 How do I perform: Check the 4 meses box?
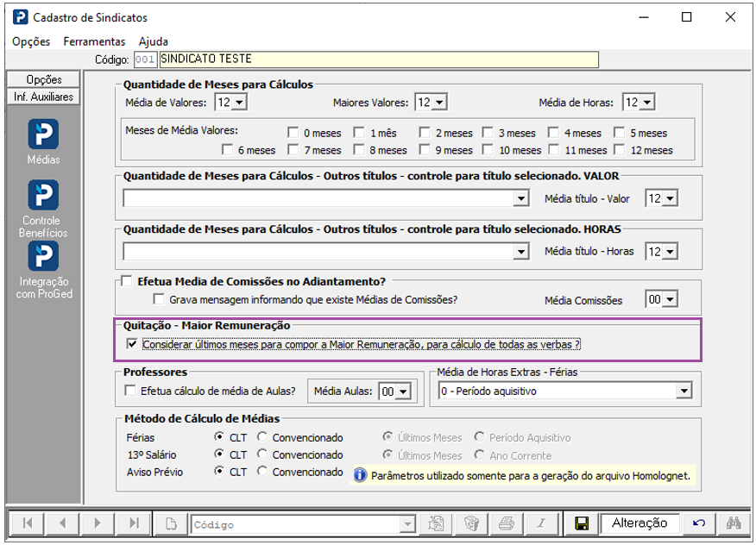click(553, 133)
